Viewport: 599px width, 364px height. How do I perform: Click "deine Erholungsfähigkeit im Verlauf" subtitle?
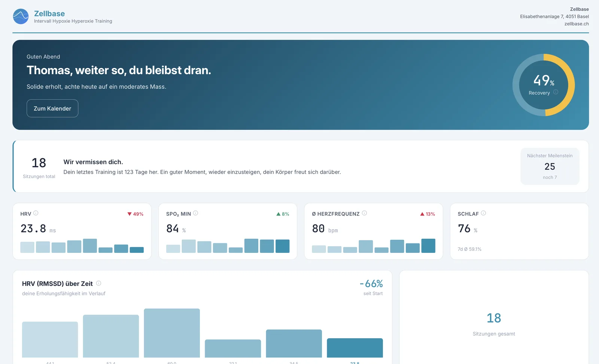click(x=64, y=294)
